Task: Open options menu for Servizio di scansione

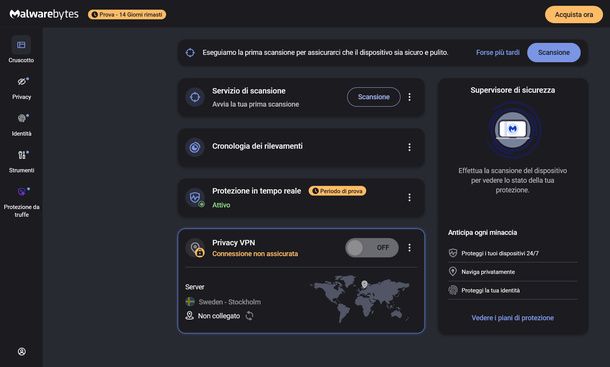Action: pos(409,97)
